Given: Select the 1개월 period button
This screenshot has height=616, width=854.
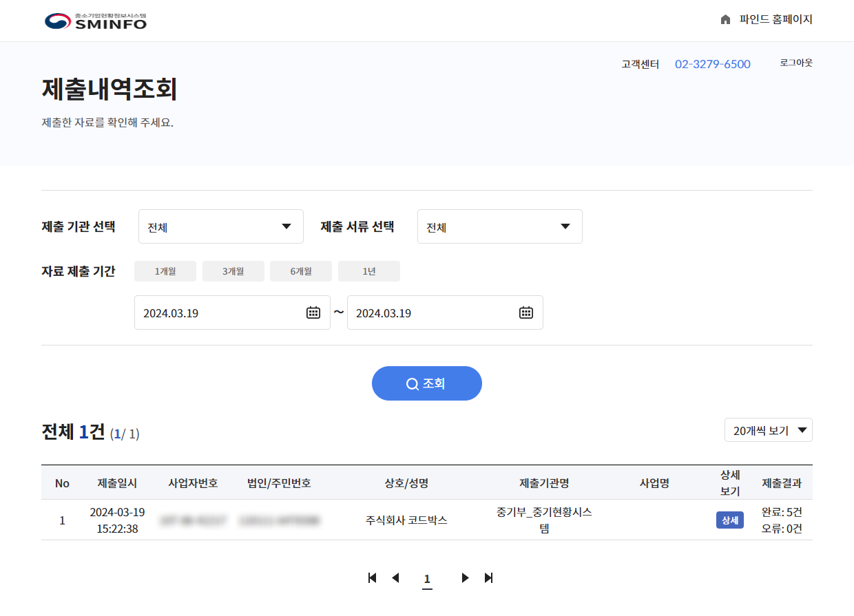Looking at the screenshot, I should pyautogui.click(x=165, y=271).
